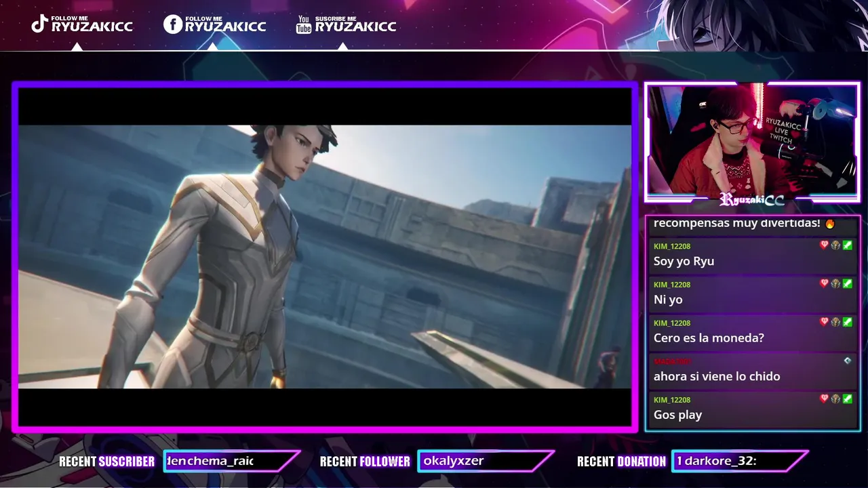The height and width of the screenshot is (488, 868).
Task: Open the RYUZAKICC YouTube subscribe label
Action: click(355, 24)
